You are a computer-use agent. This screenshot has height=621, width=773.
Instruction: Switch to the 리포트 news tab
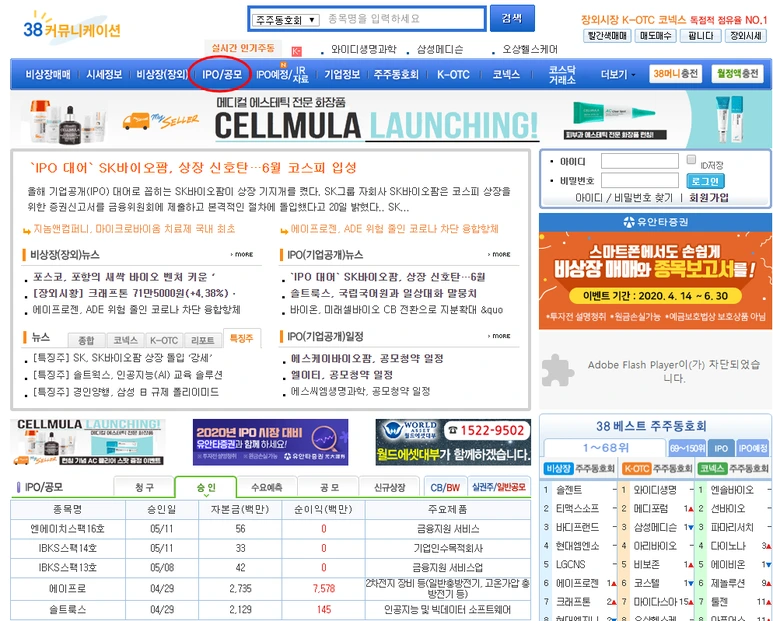coord(202,340)
